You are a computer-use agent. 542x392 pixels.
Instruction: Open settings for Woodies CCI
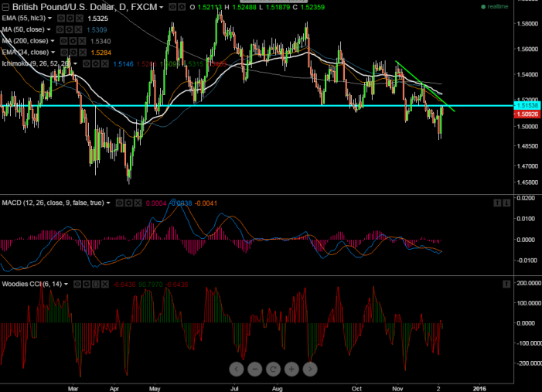87,285
